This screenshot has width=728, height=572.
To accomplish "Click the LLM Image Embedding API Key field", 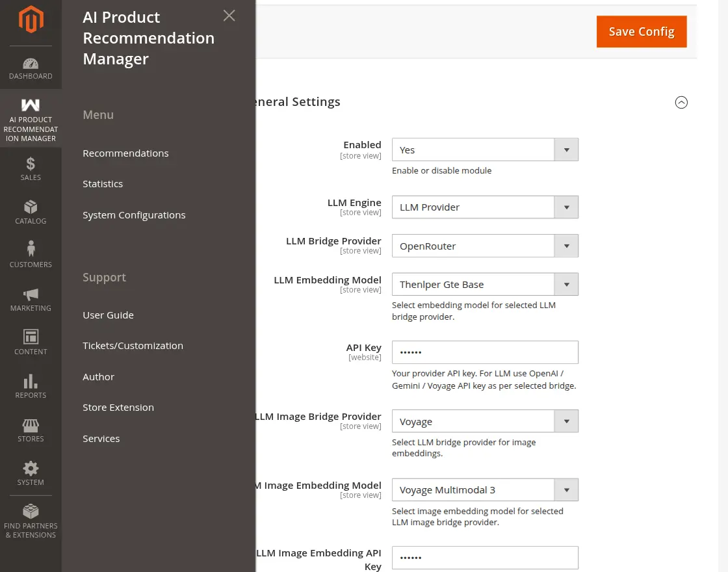I will pyautogui.click(x=485, y=558).
